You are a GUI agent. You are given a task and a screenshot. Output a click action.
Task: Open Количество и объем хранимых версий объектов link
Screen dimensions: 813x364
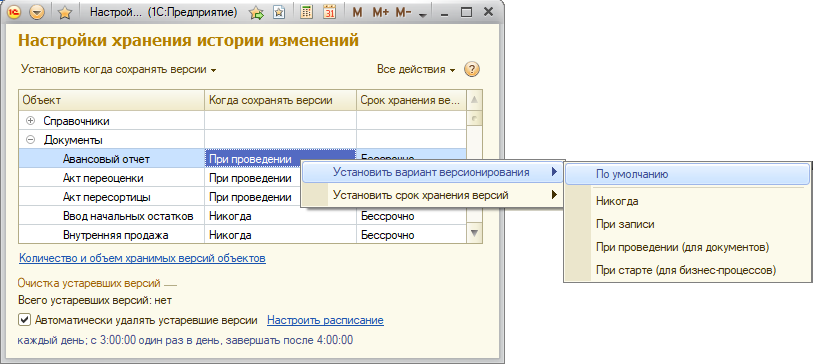pos(143,258)
